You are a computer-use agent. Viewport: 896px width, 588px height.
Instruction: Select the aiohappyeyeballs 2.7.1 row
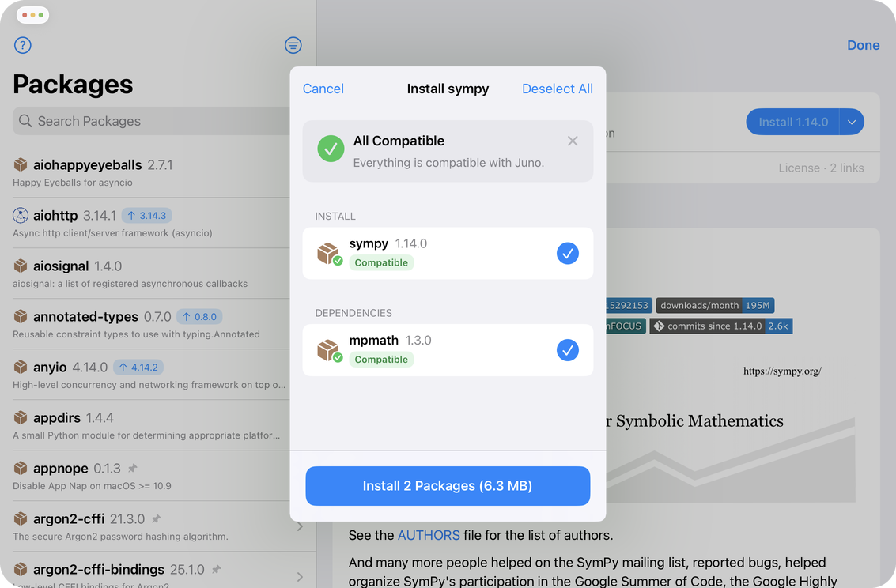tap(151, 172)
